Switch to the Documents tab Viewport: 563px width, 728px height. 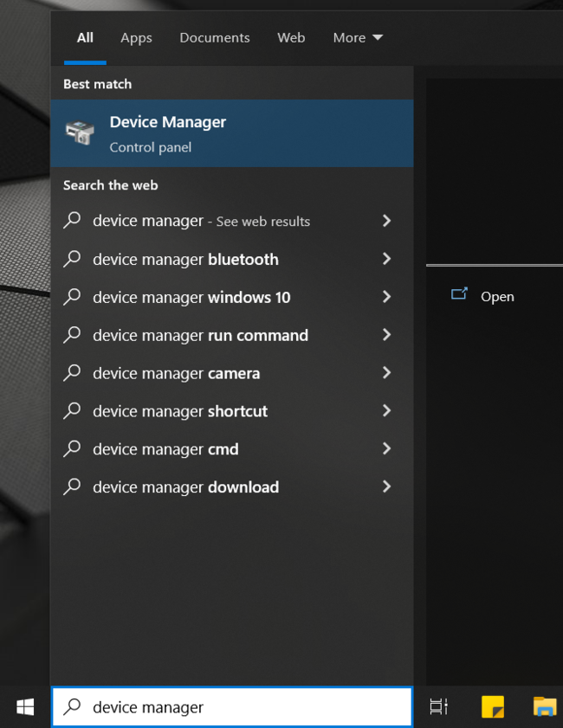(215, 37)
